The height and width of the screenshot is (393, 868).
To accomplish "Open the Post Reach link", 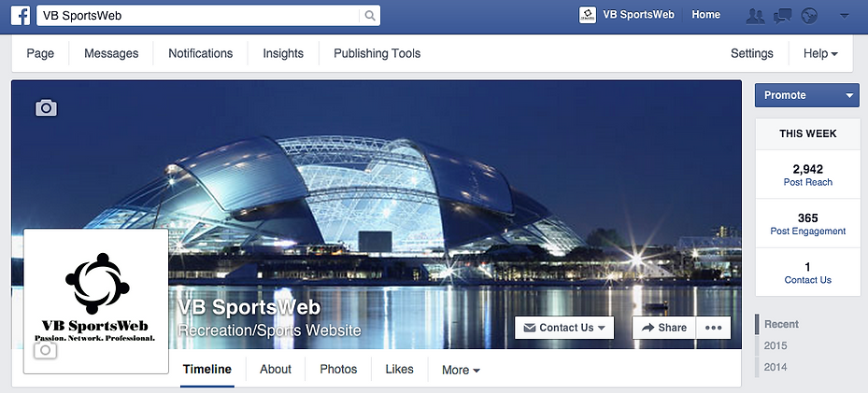I will pos(807,182).
